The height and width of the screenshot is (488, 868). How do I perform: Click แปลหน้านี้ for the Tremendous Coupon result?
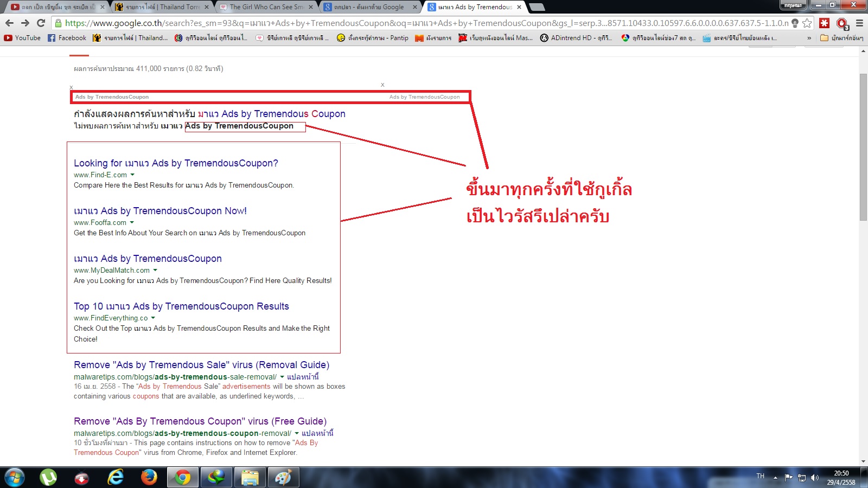point(317,433)
